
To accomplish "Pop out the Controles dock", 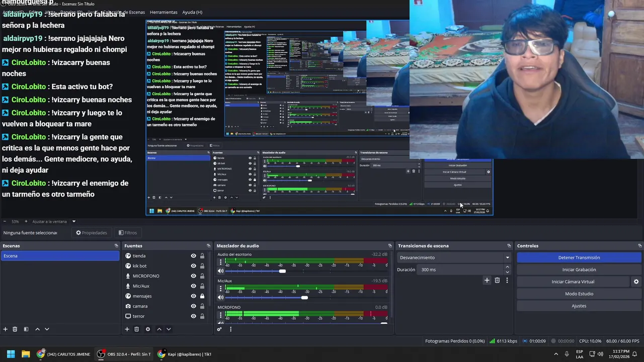I will (x=639, y=246).
